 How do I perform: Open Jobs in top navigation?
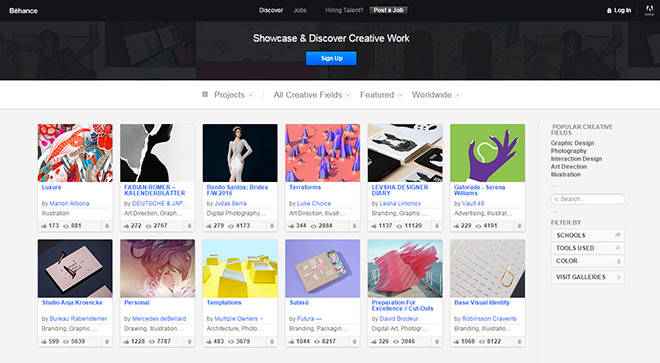[x=300, y=10]
